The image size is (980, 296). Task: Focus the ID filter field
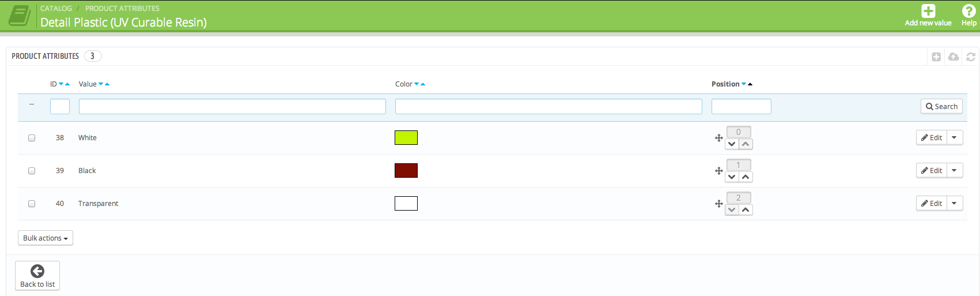pos(60,107)
